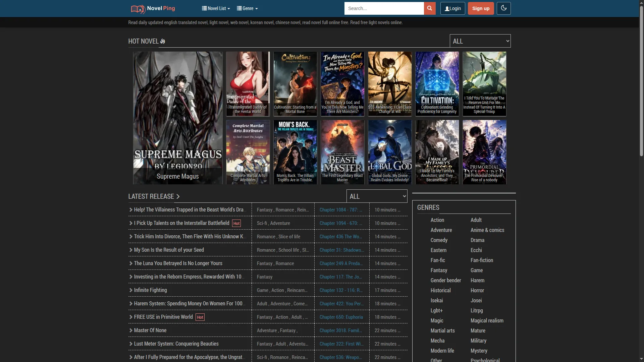Screen dimensions: 644x362
Task: Focus the Search input field
Action: click(384, 8)
